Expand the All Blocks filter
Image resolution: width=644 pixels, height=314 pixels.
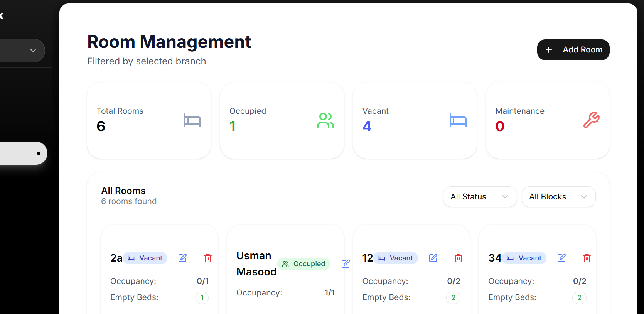[x=558, y=197]
